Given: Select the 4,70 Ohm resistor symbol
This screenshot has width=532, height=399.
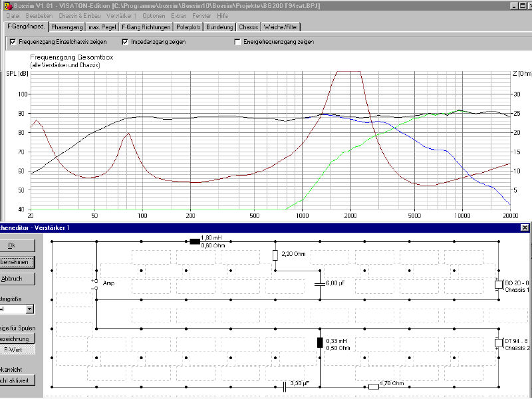Looking at the screenshot, I should click(x=373, y=386).
